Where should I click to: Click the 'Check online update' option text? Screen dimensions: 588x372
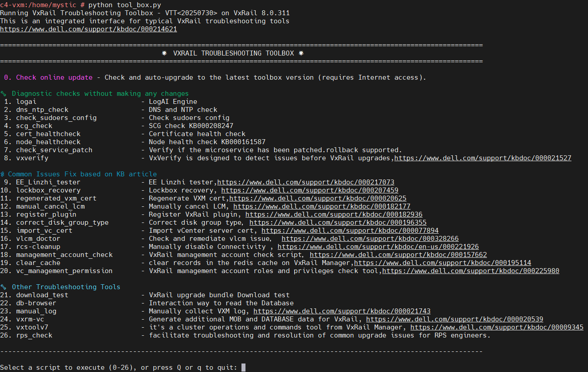coord(54,77)
